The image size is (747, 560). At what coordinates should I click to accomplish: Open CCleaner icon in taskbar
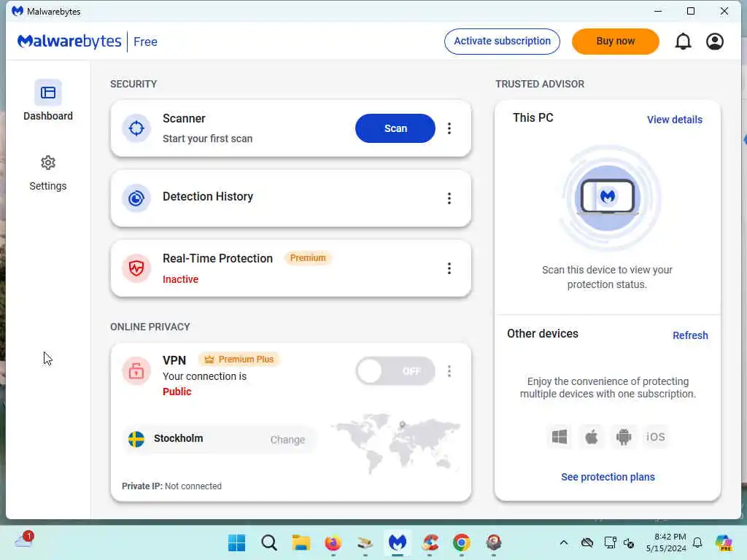click(x=430, y=542)
